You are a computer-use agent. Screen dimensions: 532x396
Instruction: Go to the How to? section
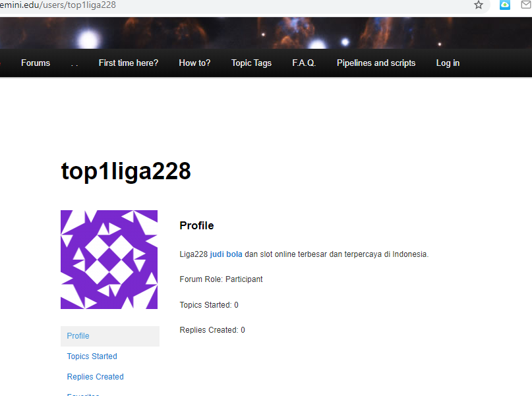194,63
